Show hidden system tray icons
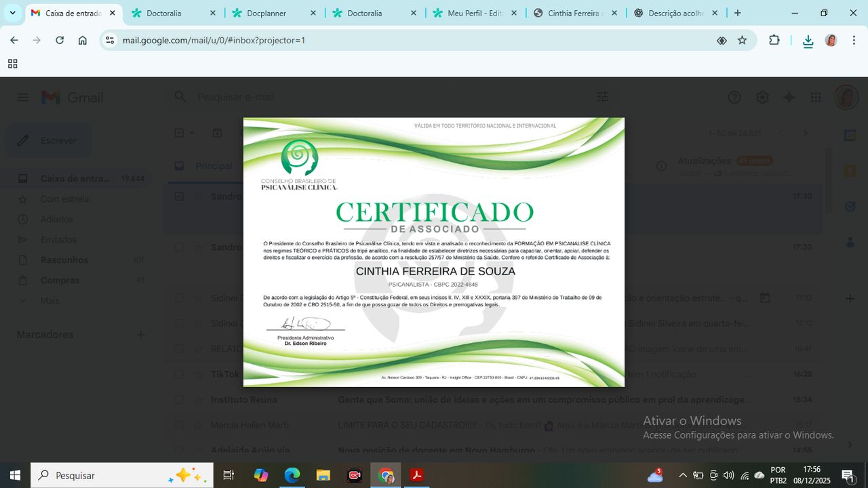This screenshot has width=868, height=488. [x=683, y=476]
